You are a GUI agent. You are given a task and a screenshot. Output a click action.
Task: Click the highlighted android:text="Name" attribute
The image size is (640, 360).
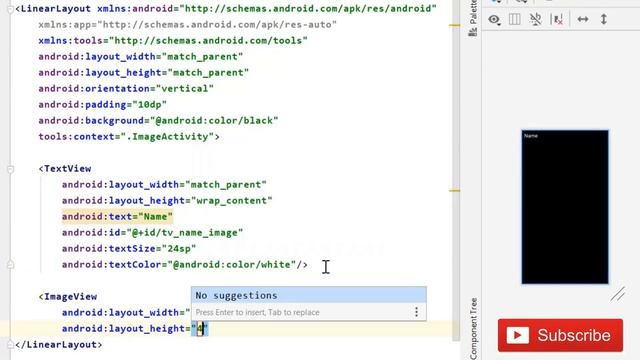(x=117, y=216)
